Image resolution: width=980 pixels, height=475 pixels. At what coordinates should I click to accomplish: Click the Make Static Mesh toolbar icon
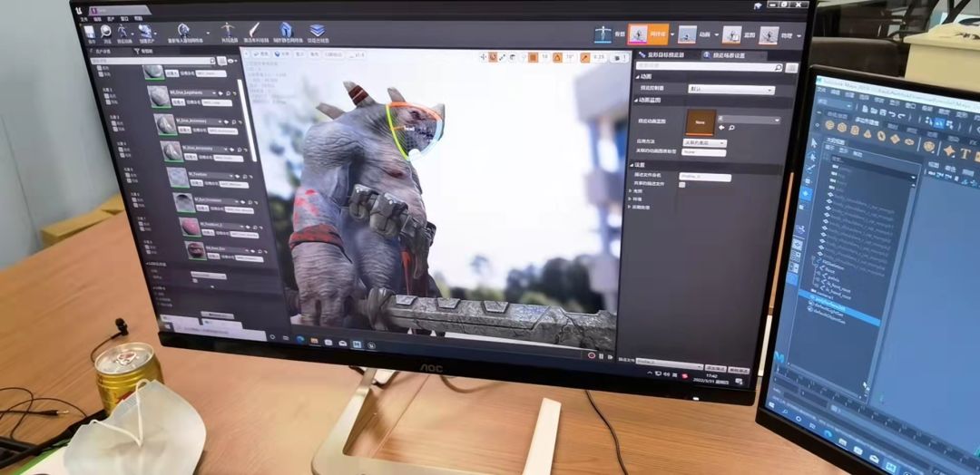coord(286,31)
